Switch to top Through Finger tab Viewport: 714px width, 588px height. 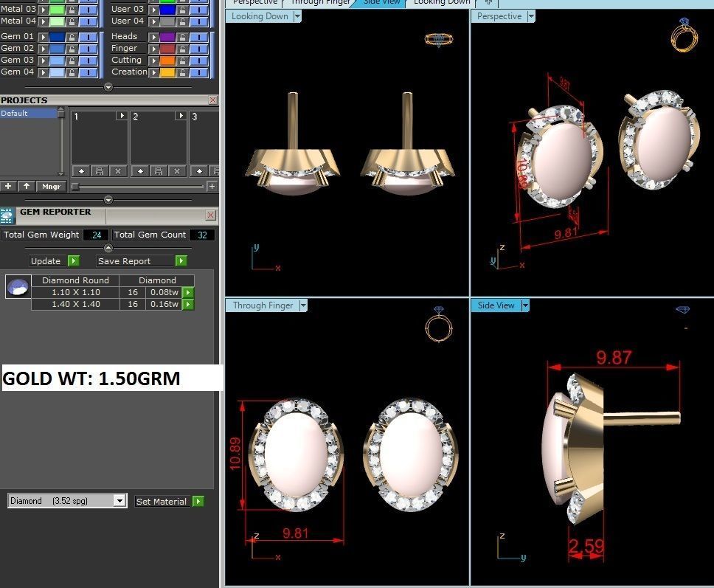[x=321, y=2]
